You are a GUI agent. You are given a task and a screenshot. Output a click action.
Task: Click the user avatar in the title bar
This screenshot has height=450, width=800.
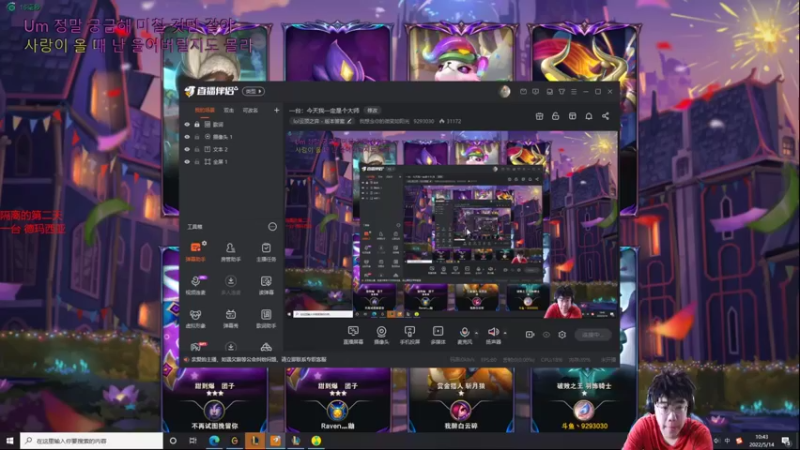point(505,91)
